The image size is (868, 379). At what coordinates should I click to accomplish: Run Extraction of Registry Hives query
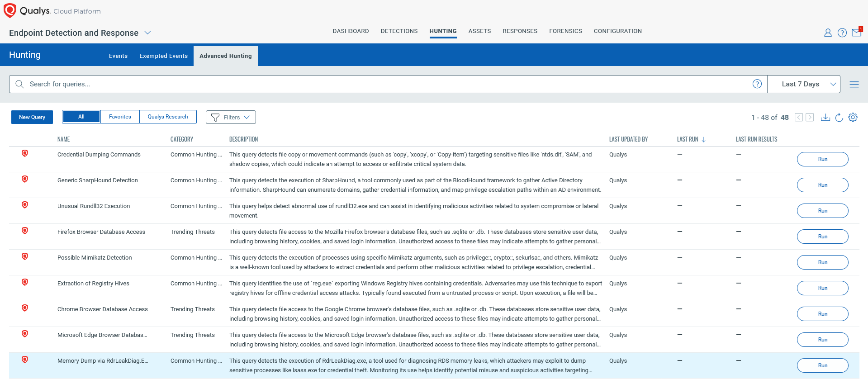pos(822,288)
